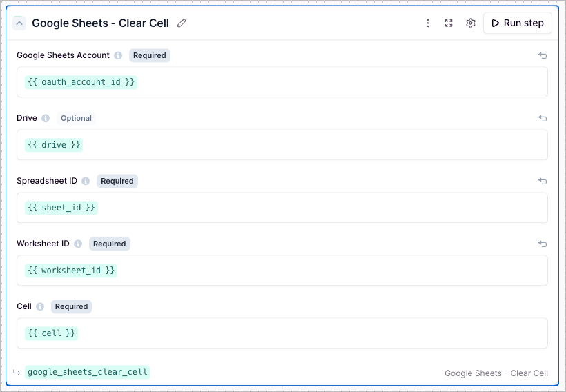Click the Google Sheets Account input field

(282, 82)
